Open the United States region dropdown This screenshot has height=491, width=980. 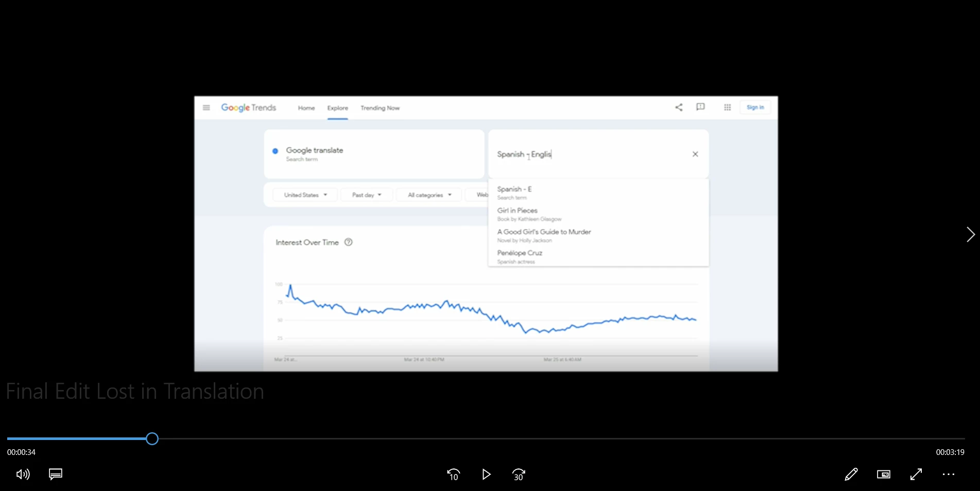[x=305, y=195]
